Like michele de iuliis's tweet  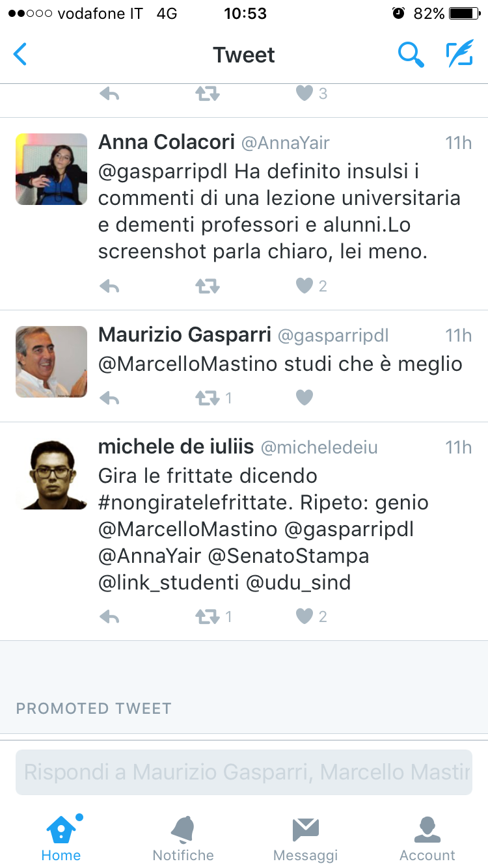point(305,616)
